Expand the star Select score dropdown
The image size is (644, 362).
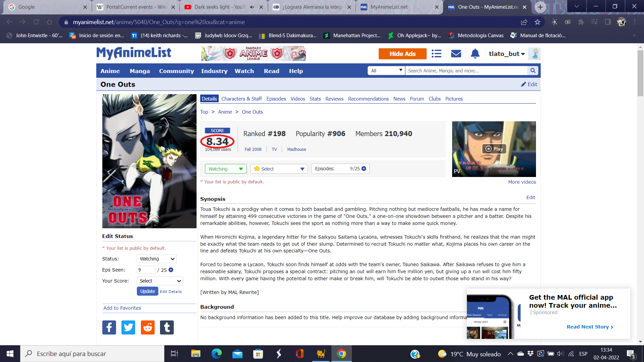click(279, 169)
